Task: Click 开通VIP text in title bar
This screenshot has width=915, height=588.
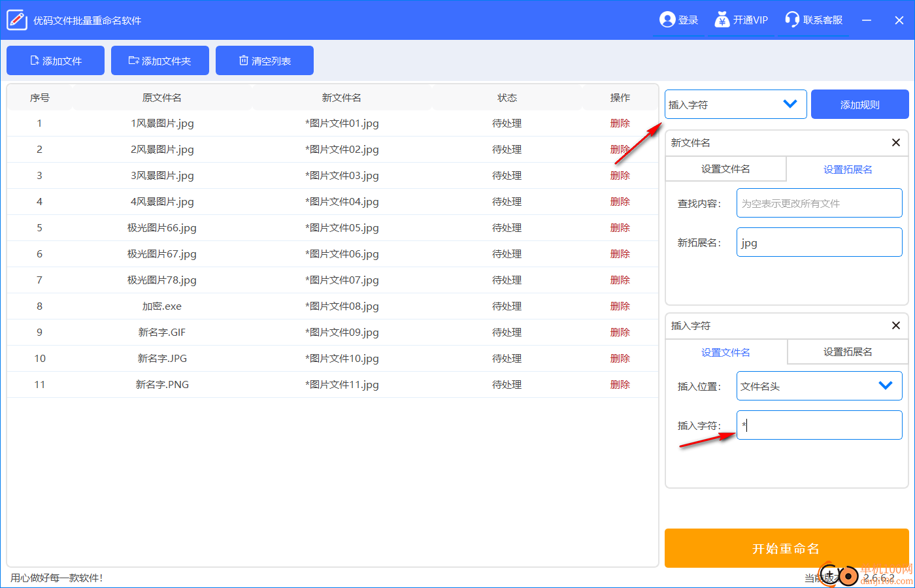Action: [750, 20]
